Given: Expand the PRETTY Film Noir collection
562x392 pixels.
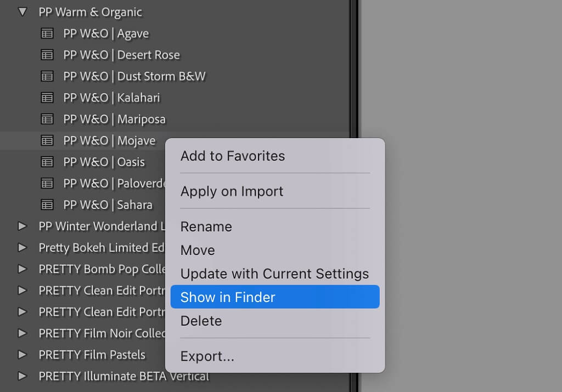Looking at the screenshot, I should coord(22,333).
